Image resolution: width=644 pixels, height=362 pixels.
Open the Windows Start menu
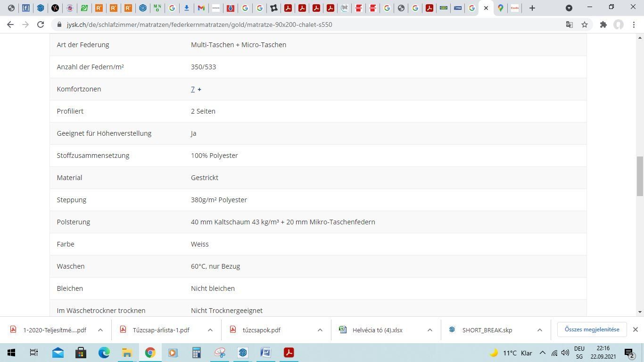[11, 353]
